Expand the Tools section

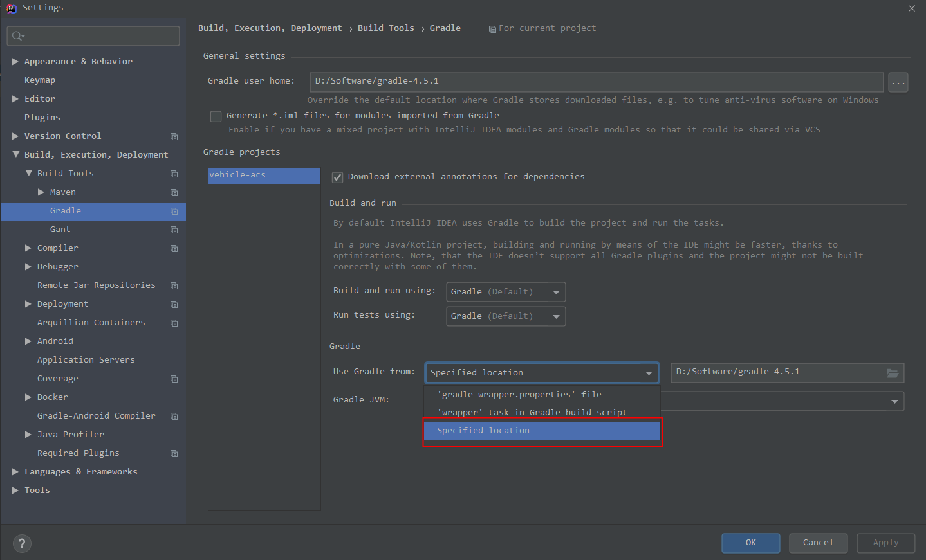point(15,491)
